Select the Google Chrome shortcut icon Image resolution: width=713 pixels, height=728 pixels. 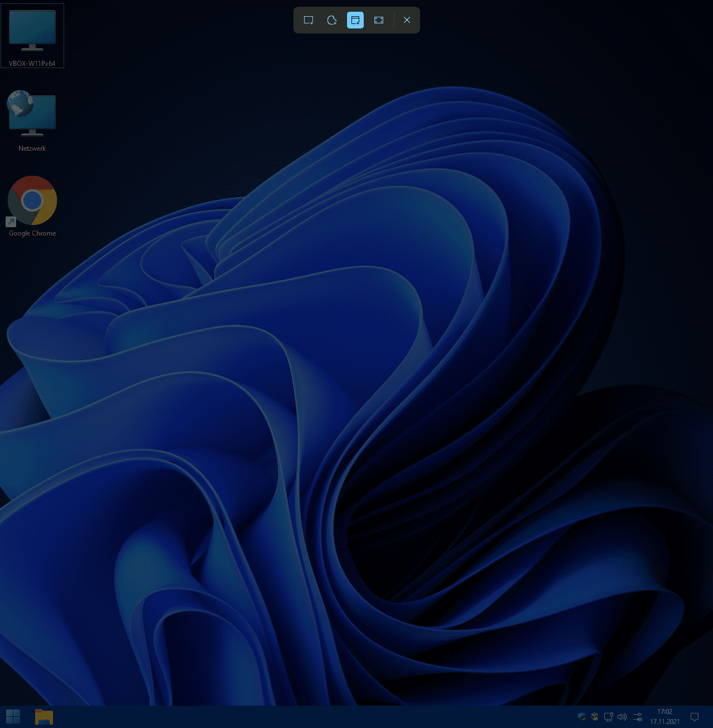32,207
